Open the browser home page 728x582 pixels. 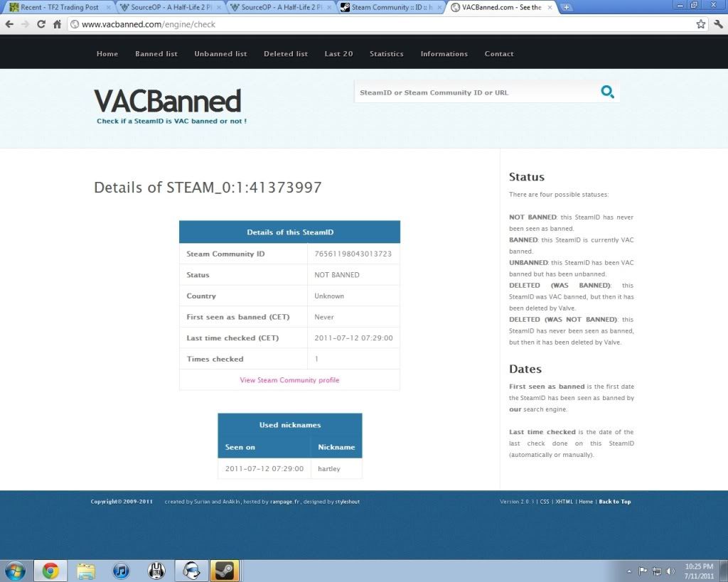[x=57, y=24]
